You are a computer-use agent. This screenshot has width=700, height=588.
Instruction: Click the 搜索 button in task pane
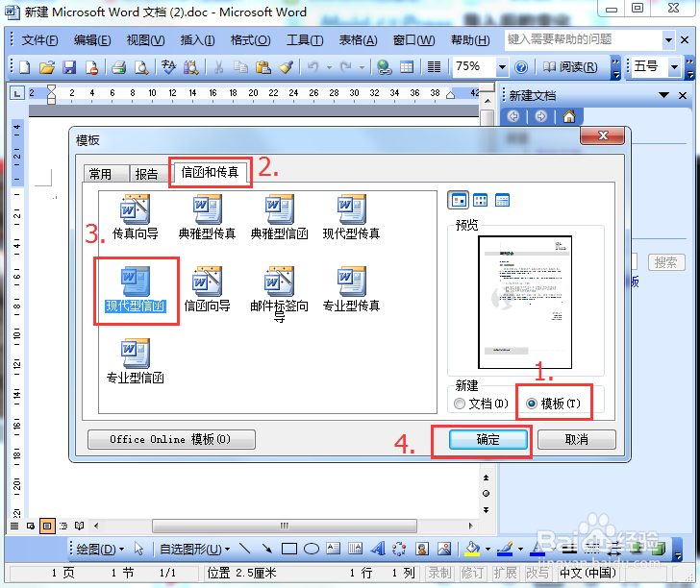tap(666, 262)
